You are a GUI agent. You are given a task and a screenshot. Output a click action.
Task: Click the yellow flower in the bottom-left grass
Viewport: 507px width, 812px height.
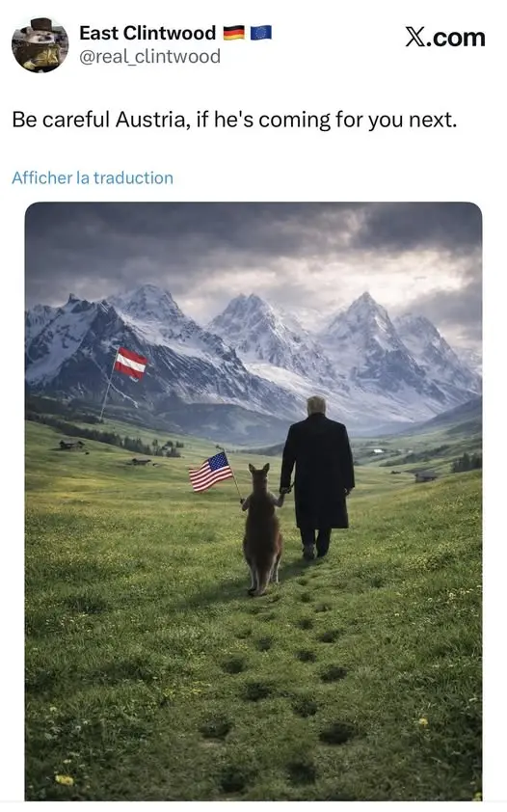(65, 779)
